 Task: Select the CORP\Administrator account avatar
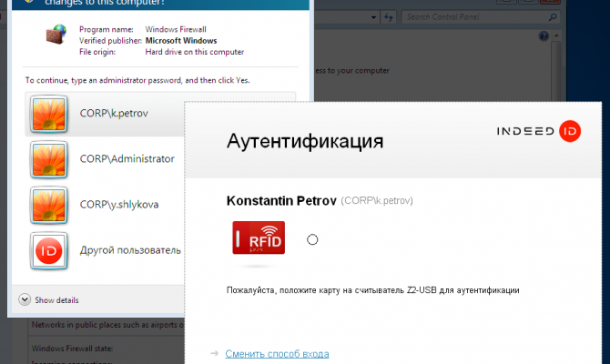coord(48,159)
